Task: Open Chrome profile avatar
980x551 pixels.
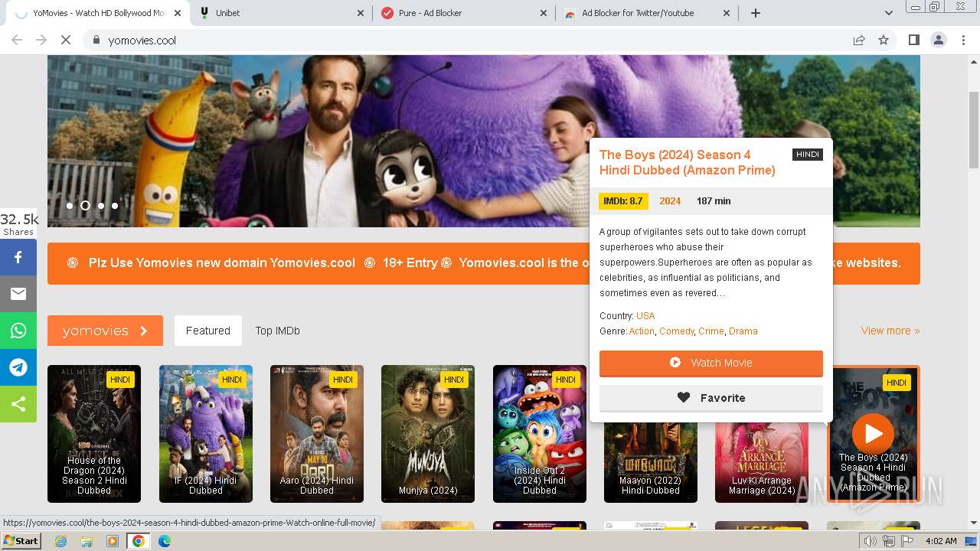Action: point(938,40)
